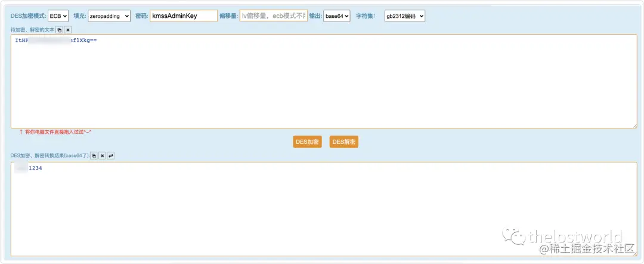The image size is (644, 264).
Task: Click the 待加密、解密的文本 label
Action: point(32,30)
